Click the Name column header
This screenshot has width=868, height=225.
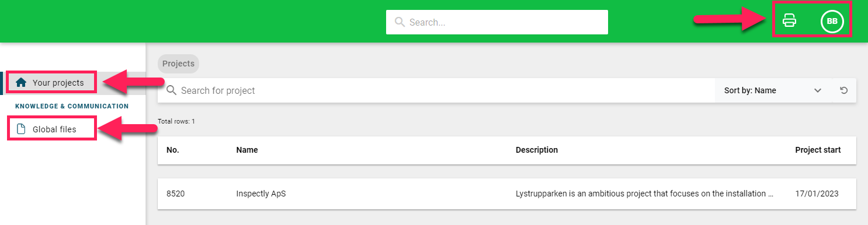point(247,150)
